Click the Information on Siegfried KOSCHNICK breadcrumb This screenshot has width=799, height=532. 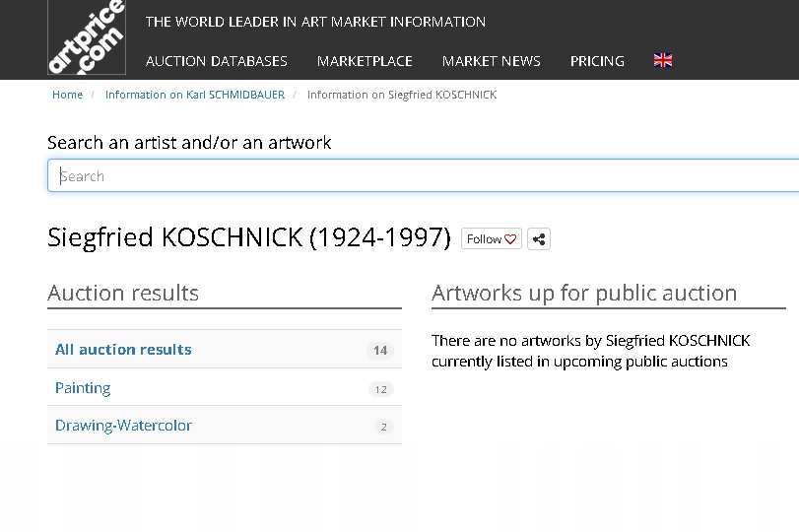[402, 95]
